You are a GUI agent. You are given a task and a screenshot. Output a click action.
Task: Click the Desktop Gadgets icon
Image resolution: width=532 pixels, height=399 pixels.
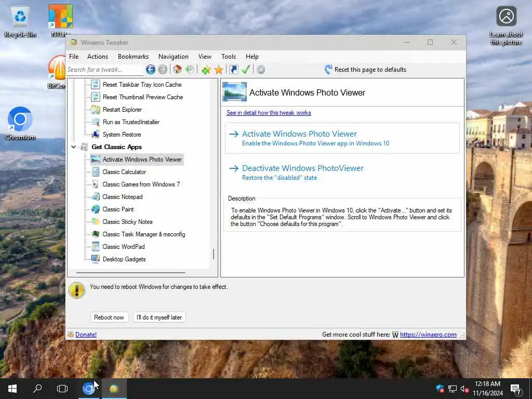point(96,259)
